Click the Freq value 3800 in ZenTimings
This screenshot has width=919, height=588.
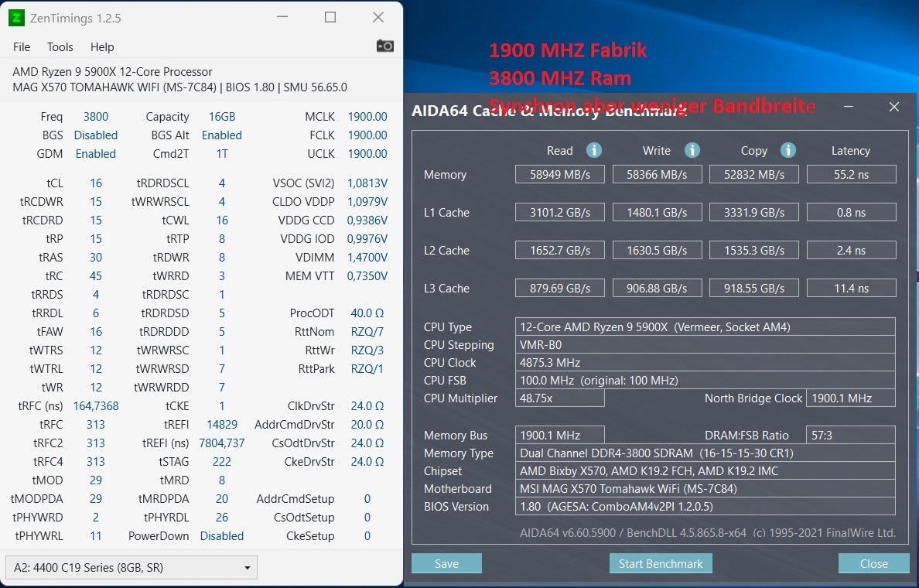[95, 117]
